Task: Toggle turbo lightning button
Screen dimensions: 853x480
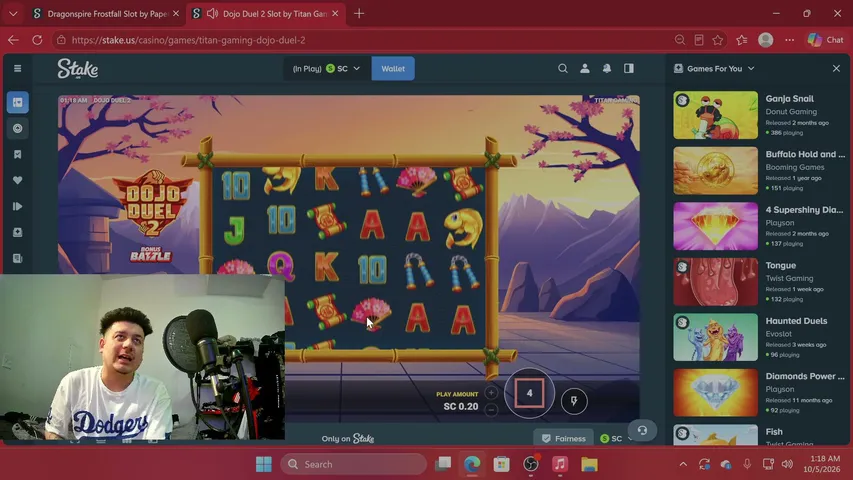Action: point(574,401)
